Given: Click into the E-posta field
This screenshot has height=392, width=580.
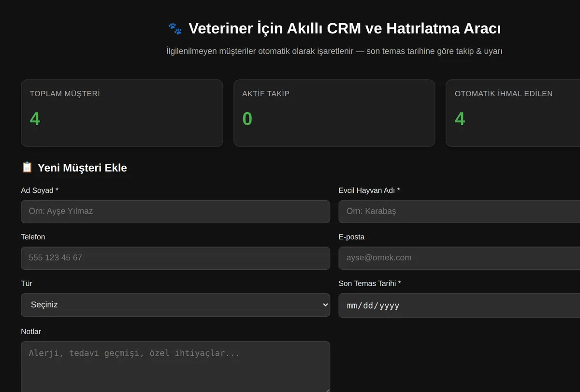Looking at the screenshot, I should [459, 258].
